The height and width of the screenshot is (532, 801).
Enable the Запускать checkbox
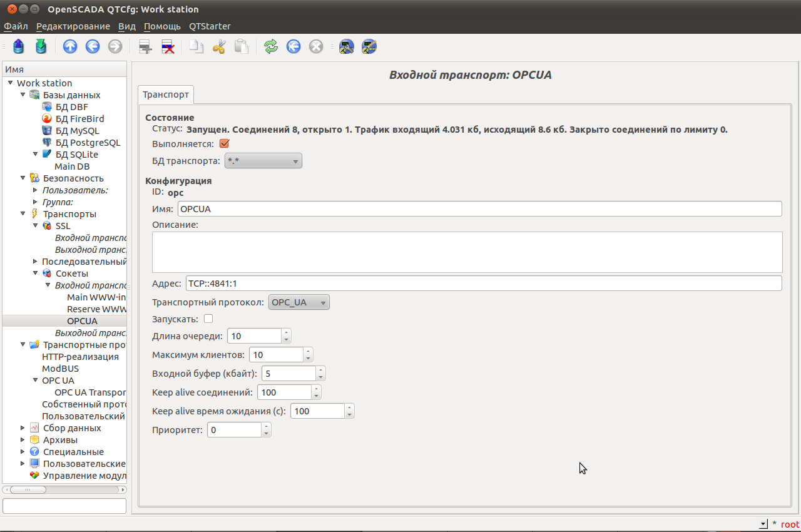point(208,319)
